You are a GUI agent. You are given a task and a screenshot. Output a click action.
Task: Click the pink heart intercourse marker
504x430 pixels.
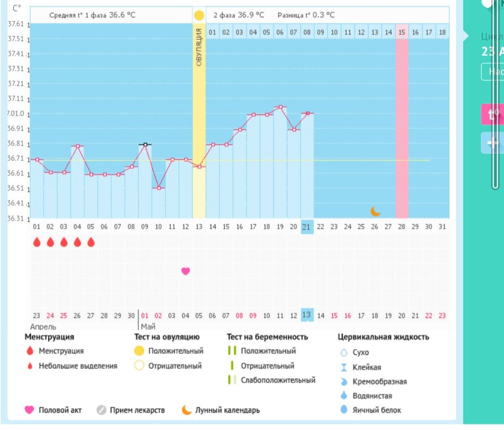(x=185, y=271)
